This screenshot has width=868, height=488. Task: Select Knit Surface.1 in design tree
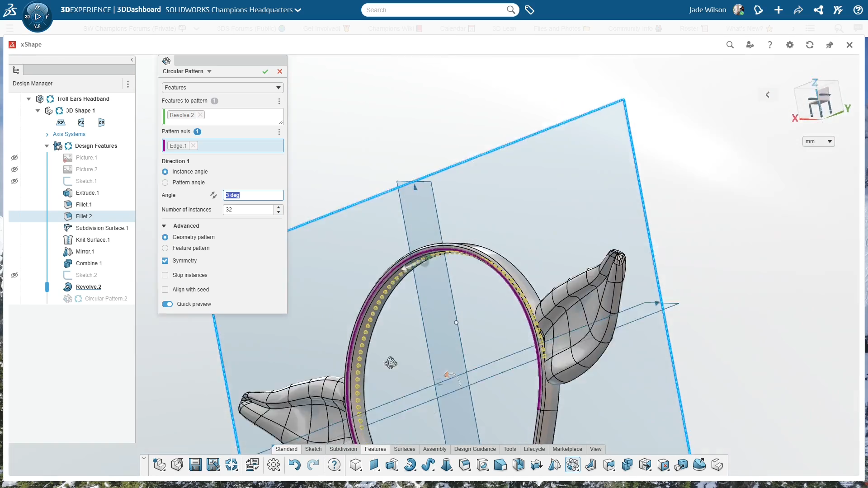point(93,240)
